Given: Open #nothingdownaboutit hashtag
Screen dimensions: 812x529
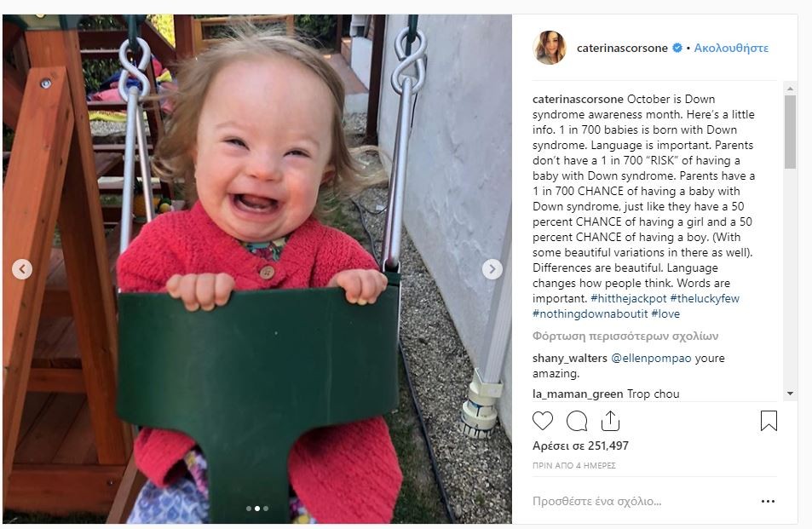Looking at the screenshot, I should coord(590,313).
